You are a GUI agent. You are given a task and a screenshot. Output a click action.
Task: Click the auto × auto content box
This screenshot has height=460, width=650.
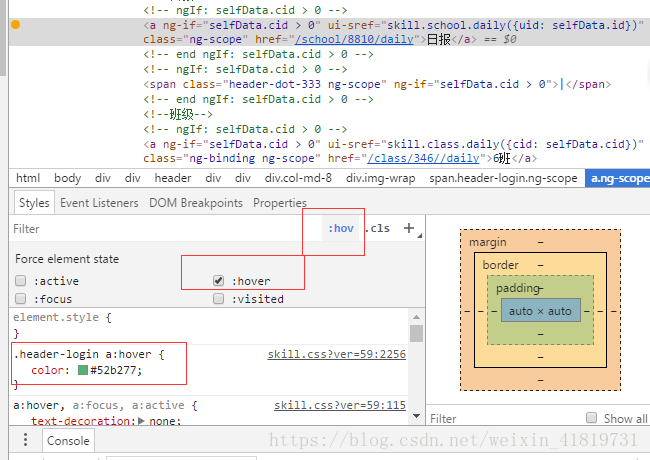[x=540, y=311]
